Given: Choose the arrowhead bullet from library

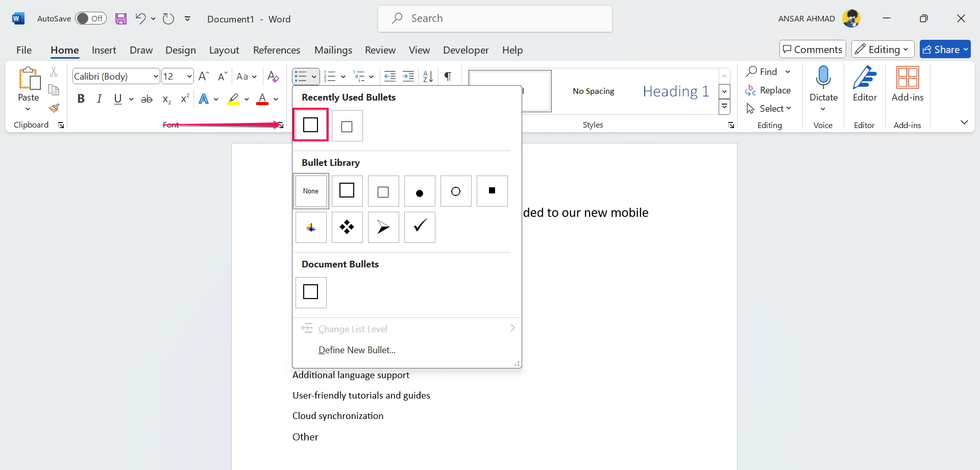Looking at the screenshot, I should coord(383,227).
